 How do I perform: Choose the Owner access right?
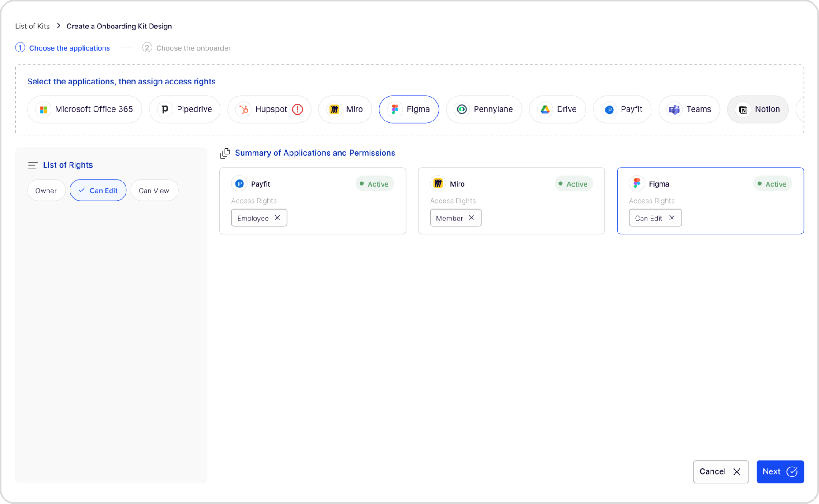tap(46, 191)
